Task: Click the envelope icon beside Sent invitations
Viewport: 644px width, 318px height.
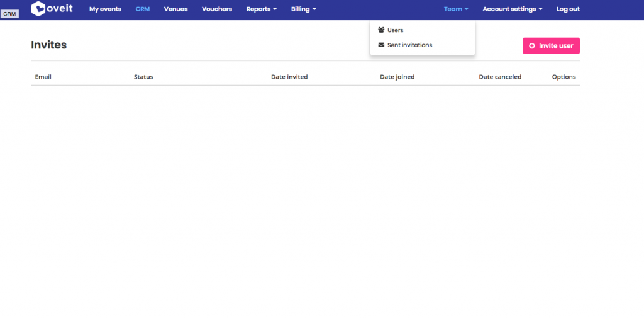Action: (381, 45)
